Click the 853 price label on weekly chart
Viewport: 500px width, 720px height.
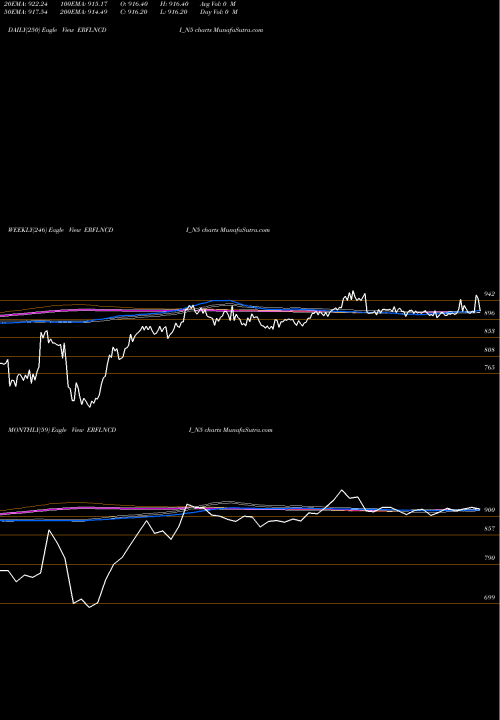point(489,331)
